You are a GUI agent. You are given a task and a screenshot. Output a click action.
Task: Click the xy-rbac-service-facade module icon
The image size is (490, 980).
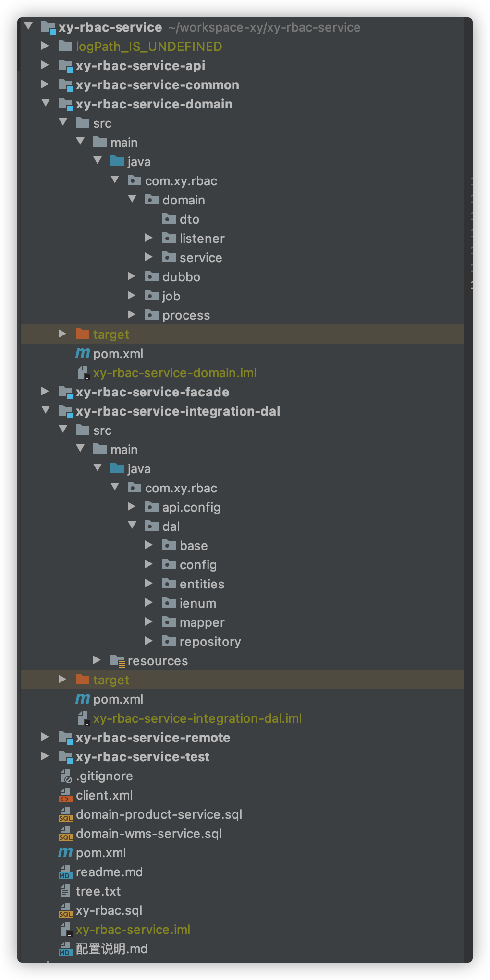click(x=66, y=392)
